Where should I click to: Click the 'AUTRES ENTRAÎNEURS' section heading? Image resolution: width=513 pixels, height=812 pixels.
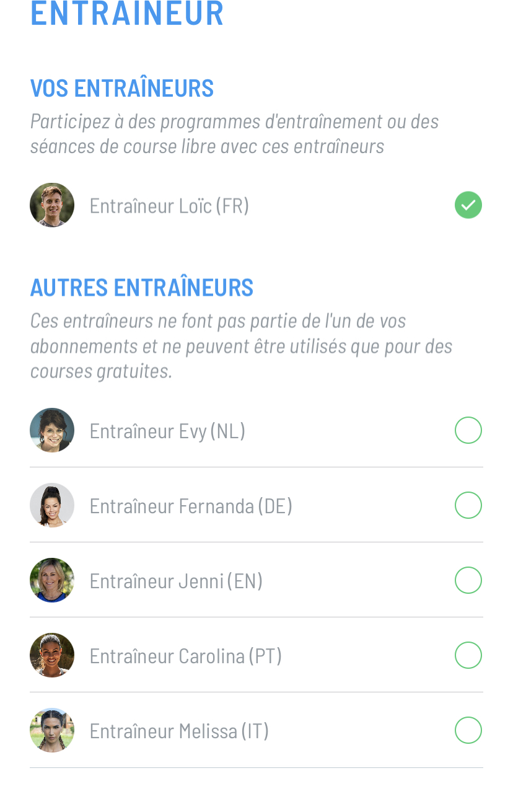pos(142,288)
